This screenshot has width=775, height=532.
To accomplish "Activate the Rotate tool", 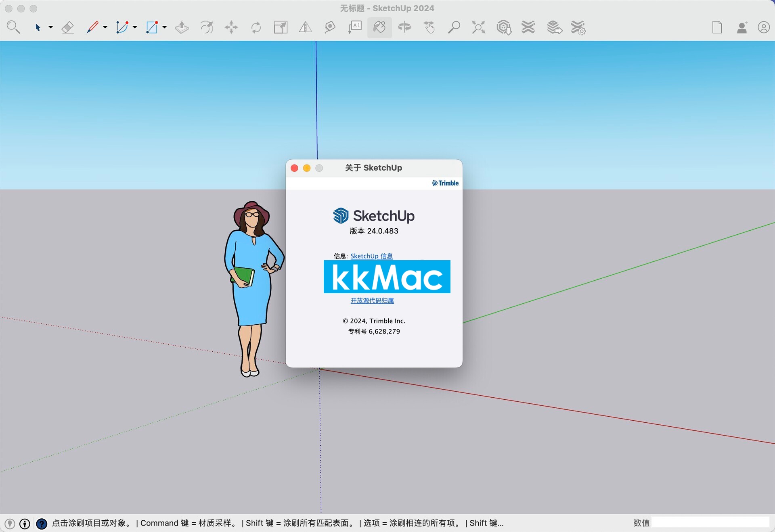I will [256, 27].
